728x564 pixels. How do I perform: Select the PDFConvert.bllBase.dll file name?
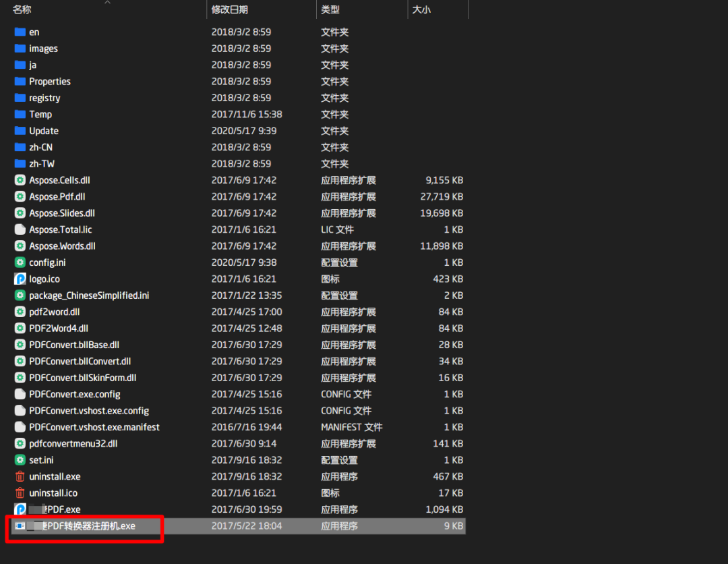pos(74,345)
